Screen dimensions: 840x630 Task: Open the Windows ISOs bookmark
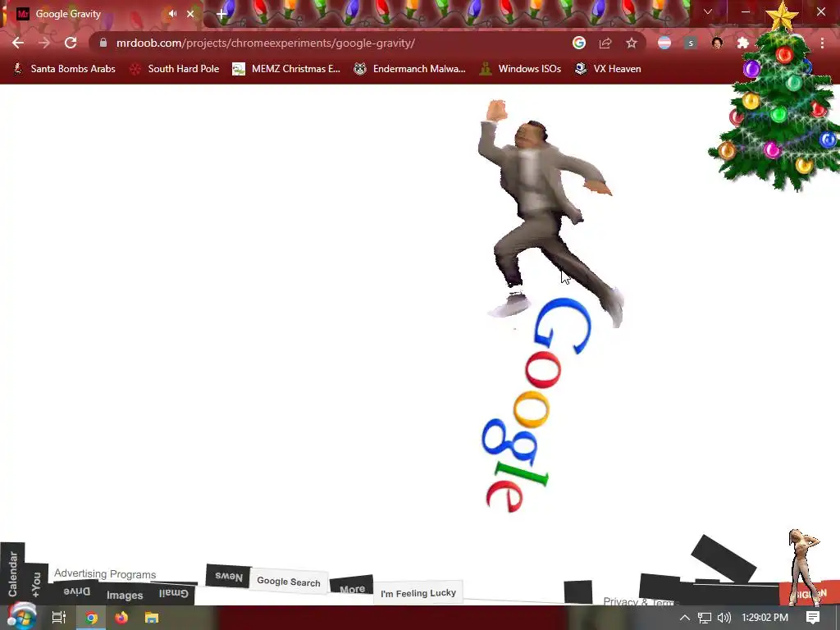(520, 69)
